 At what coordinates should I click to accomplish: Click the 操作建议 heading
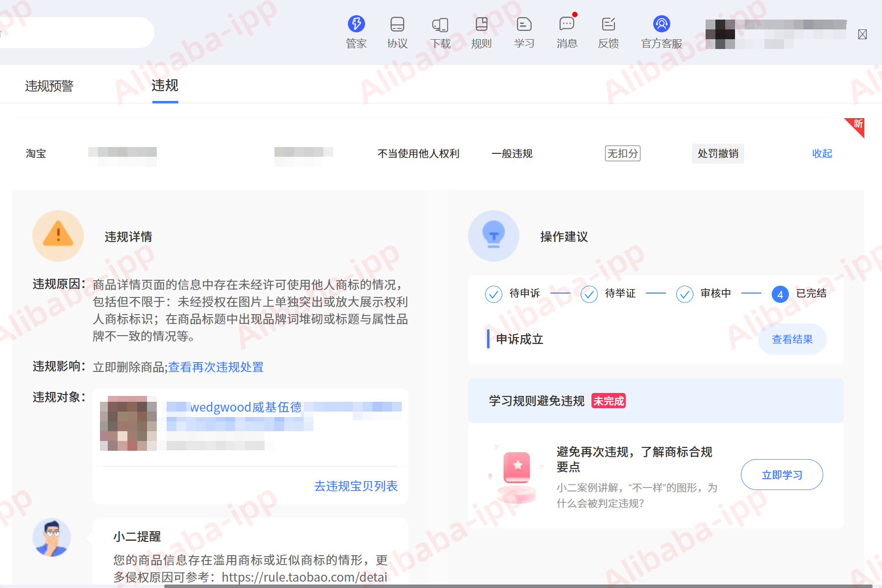[x=564, y=237]
